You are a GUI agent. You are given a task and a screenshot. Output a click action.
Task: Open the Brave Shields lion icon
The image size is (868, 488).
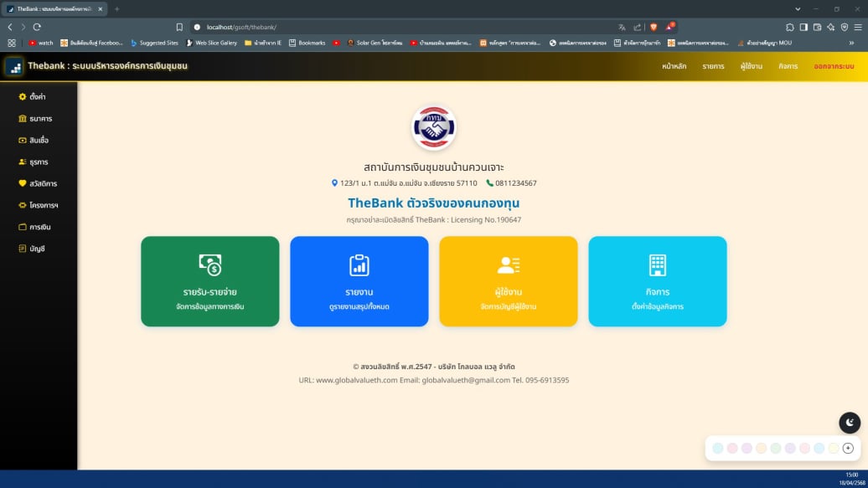click(x=654, y=27)
